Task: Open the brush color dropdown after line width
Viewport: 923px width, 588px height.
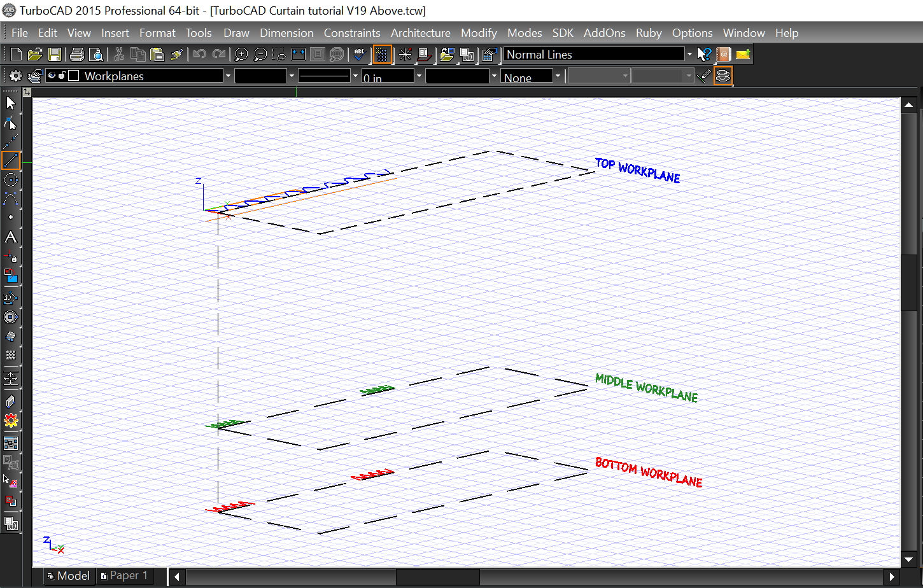Action: tap(494, 76)
